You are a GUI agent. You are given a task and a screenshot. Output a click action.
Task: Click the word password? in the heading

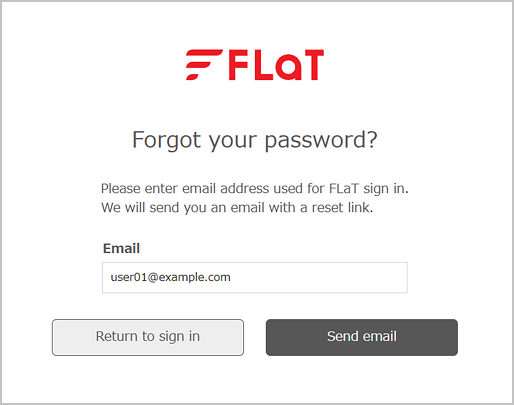coord(321,141)
